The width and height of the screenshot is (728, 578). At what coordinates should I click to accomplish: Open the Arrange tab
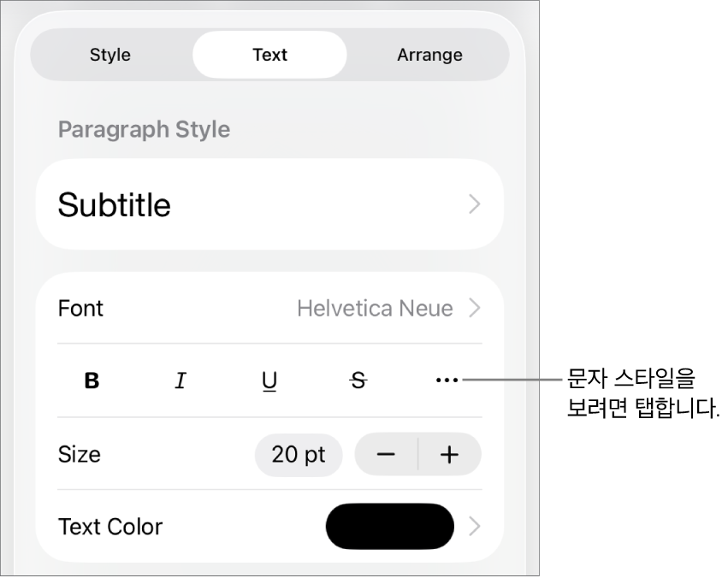[x=429, y=55]
